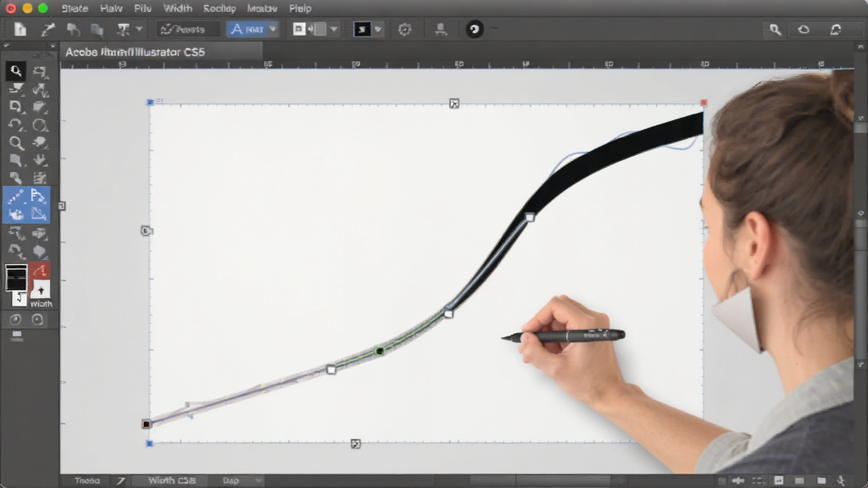Open the dropdown beside the black stroke box

tap(378, 30)
